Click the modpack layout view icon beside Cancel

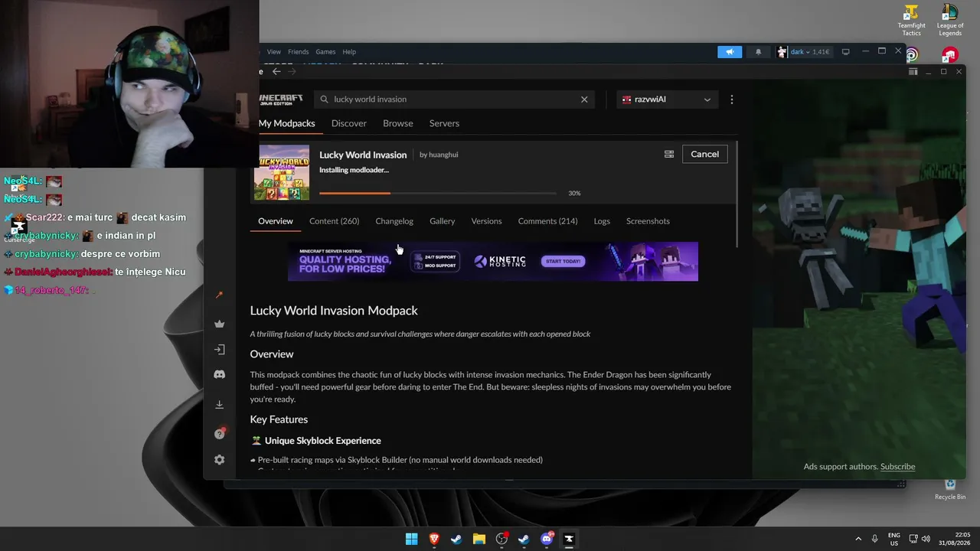point(669,155)
